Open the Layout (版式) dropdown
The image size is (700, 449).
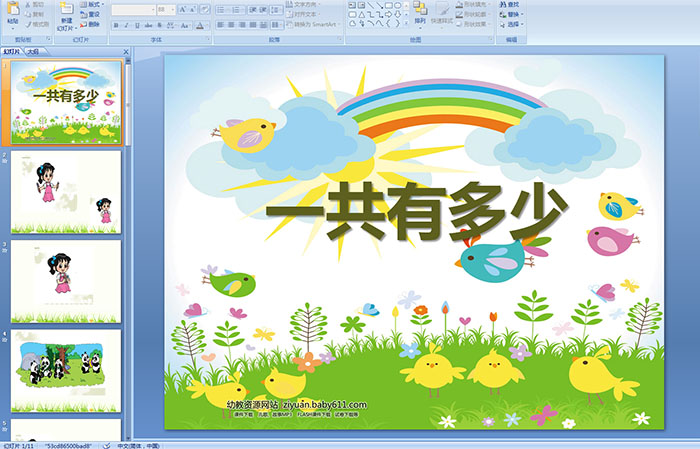click(92, 4)
